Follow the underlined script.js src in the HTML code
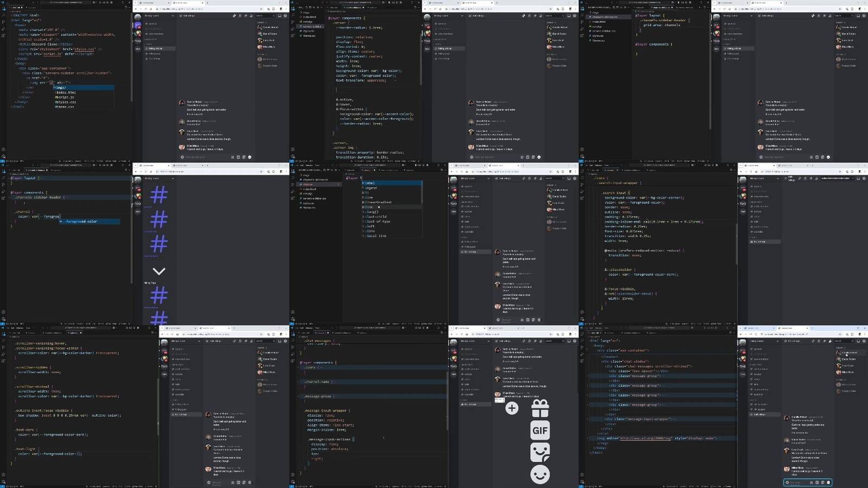 52,54
